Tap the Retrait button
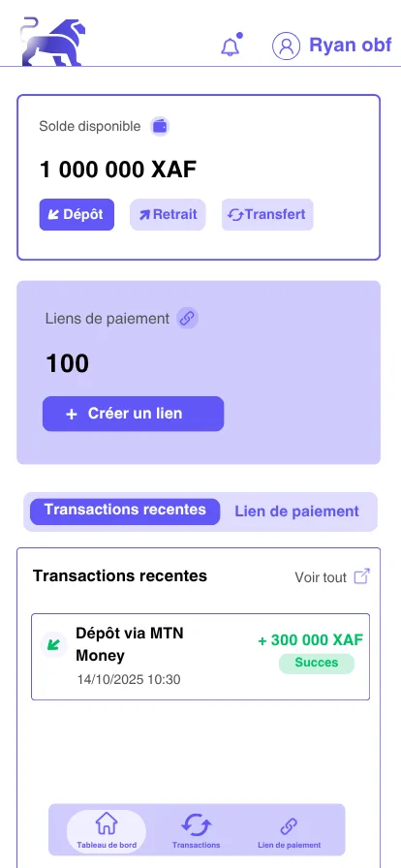 (168, 215)
